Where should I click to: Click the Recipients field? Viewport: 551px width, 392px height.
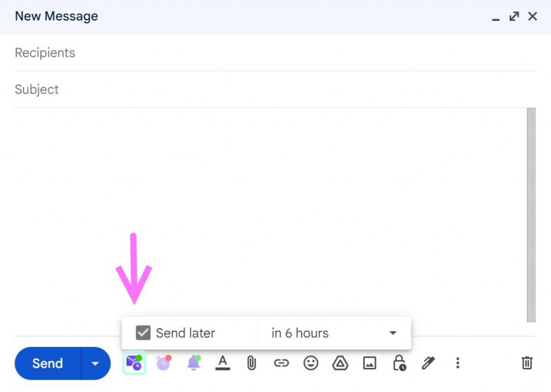point(274,53)
